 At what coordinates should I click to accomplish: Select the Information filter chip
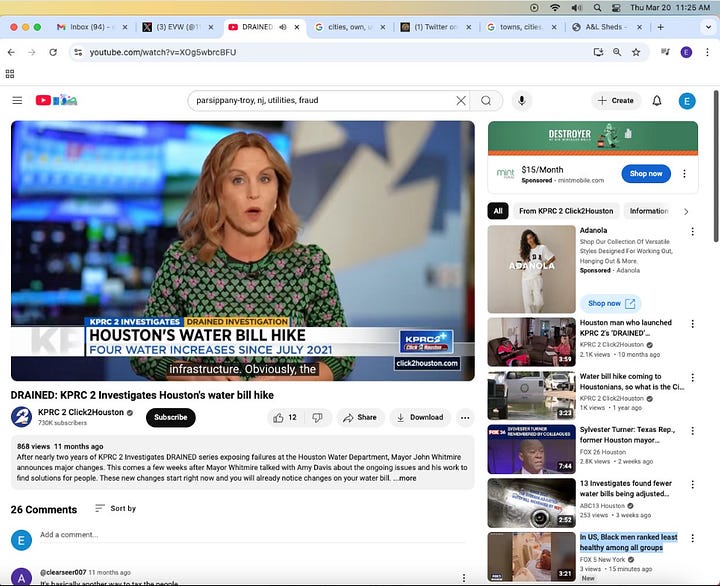click(x=648, y=211)
